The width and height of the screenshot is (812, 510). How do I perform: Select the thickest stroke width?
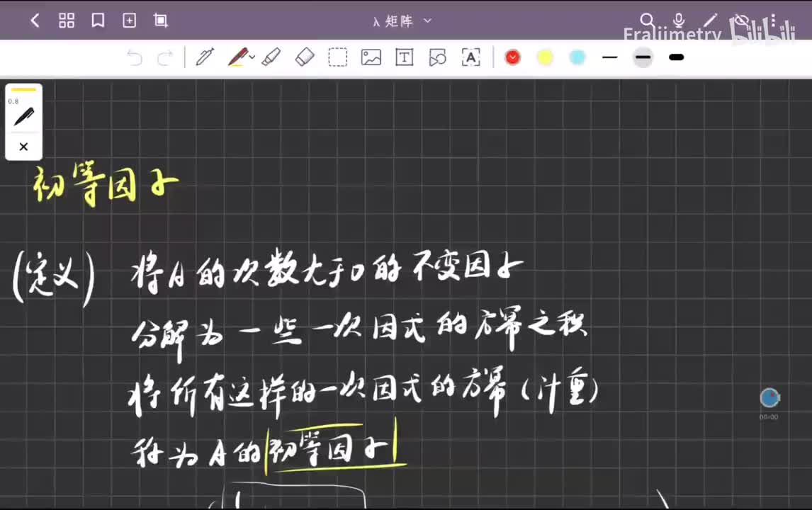coord(677,57)
